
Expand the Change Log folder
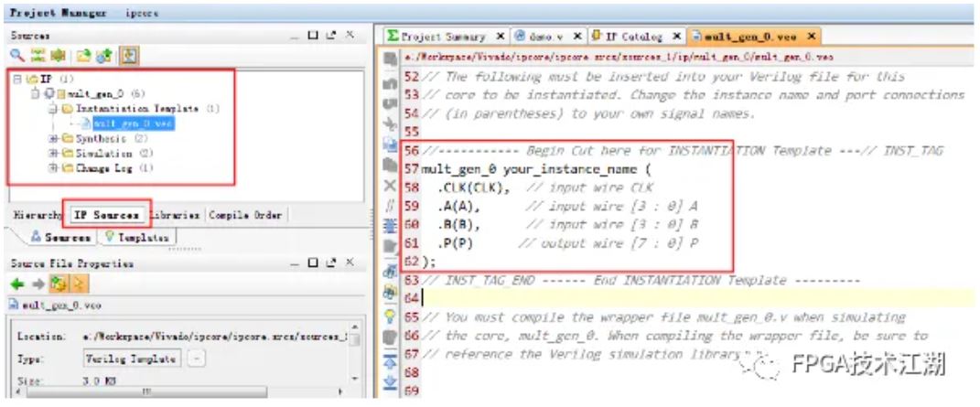(54, 168)
